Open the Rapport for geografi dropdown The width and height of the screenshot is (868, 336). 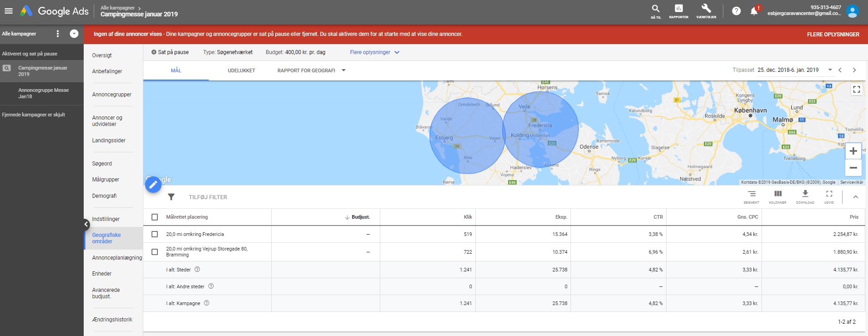(x=312, y=70)
